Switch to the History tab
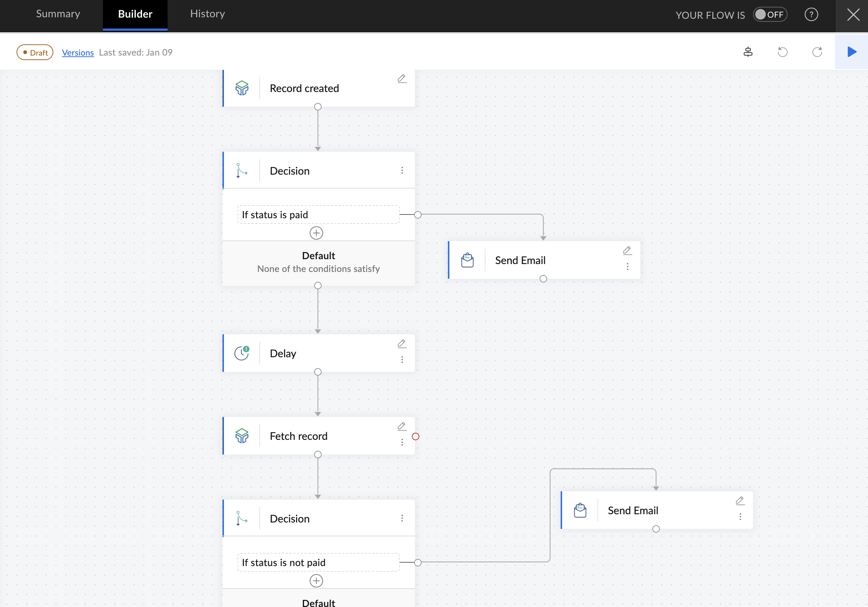868x607 pixels. [207, 14]
